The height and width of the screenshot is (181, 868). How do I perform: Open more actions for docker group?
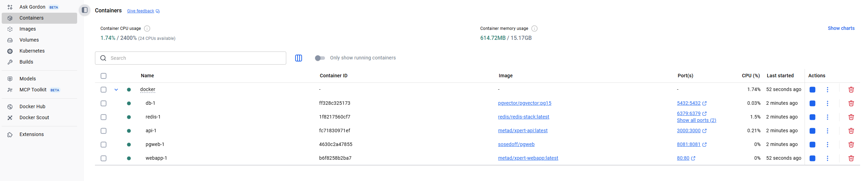tap(828, 90)
